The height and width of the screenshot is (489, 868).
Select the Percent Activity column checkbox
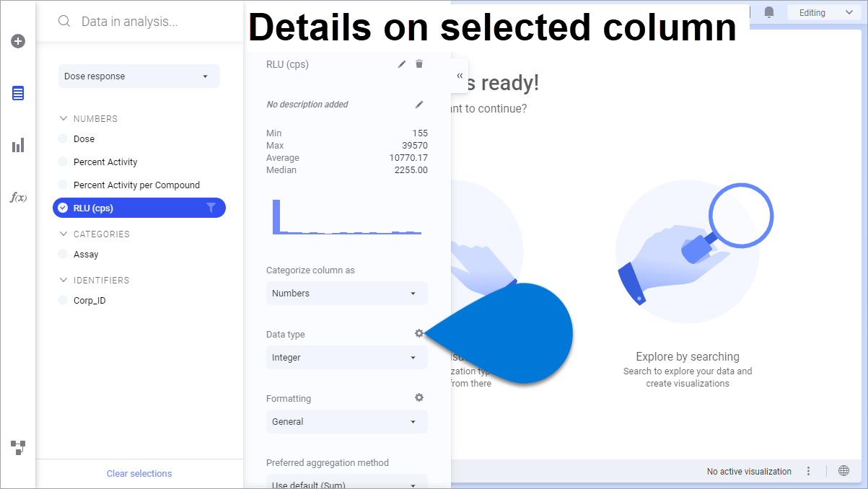pos(63,162)
